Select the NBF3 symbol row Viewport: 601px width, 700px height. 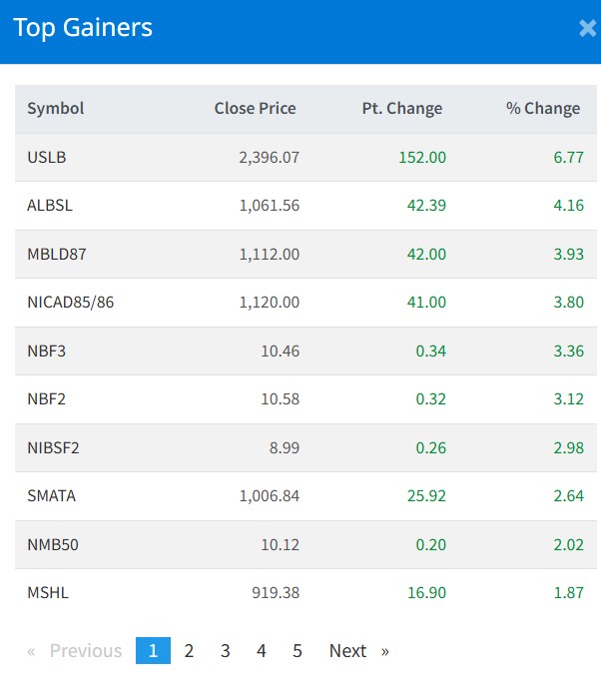click(47, 351)
